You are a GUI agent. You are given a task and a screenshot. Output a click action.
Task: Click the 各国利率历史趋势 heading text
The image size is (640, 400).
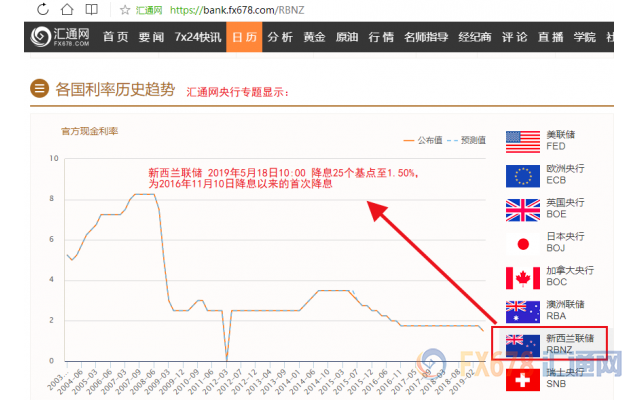pyautogui.click(x=115, y=89)
